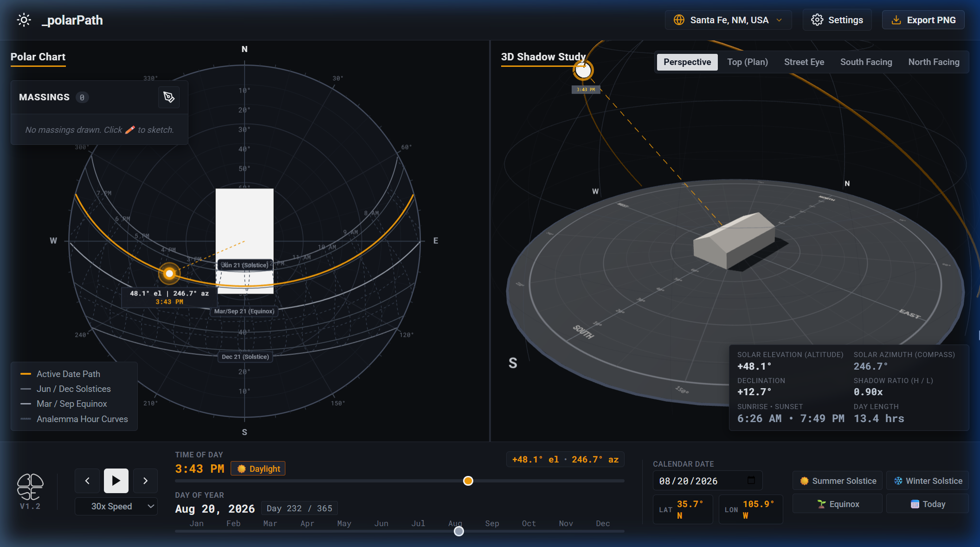
Task: Click the elevation and azimuth readout badge
Action: pos(565,459)
